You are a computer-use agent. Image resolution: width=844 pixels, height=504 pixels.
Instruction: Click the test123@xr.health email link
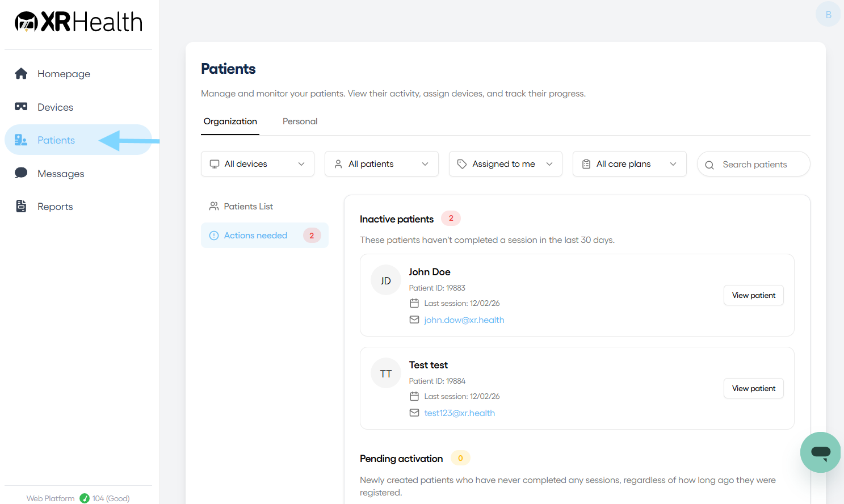pos(460,413)
